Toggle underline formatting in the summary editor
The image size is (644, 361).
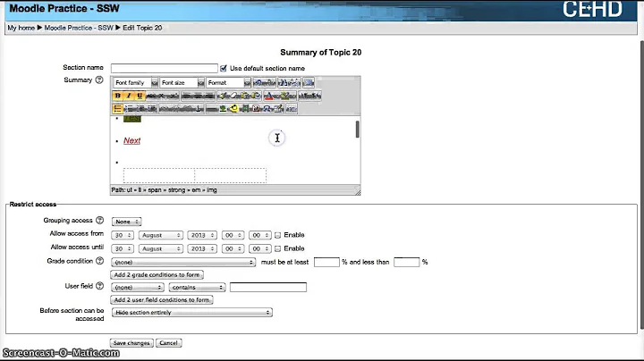pyautogui.click(x=140, y=96)
